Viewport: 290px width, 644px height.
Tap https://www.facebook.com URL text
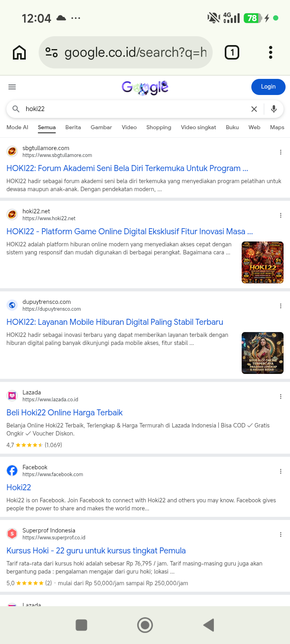(53, 475)
